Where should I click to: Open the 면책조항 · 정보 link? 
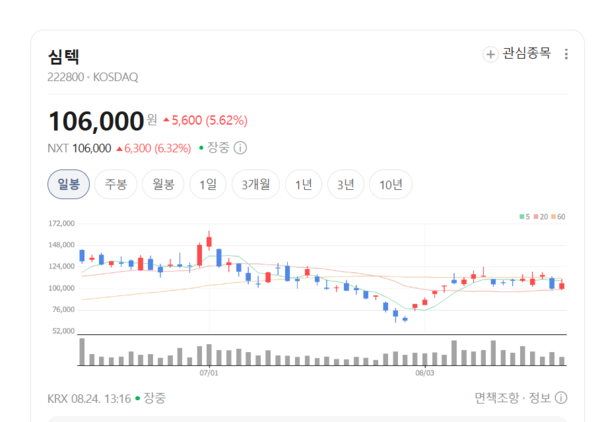click(512, 398)
